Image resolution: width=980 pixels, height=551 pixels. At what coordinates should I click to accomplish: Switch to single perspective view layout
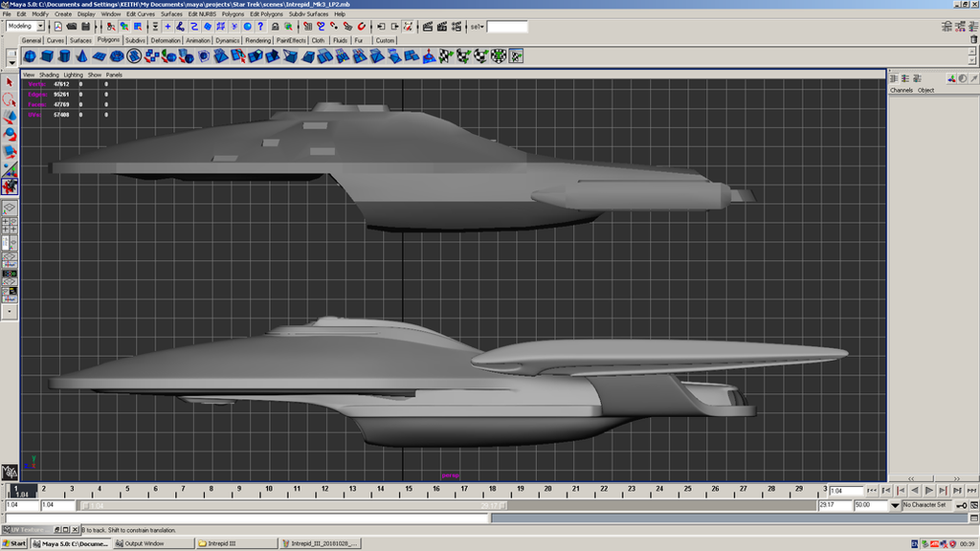coord(10,208)
